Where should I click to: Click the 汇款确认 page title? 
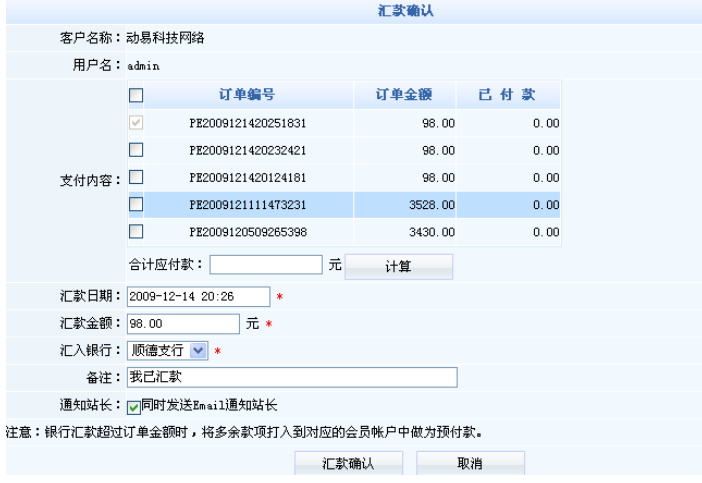click(x=406, y=11)
